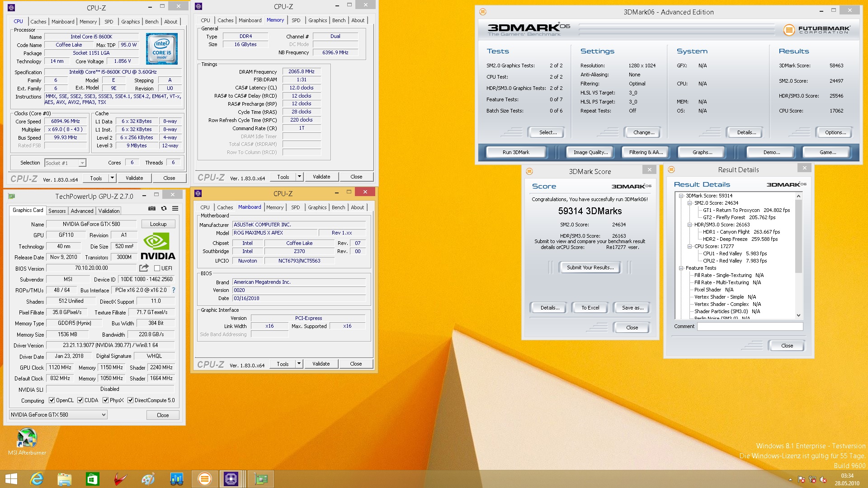Click the Save as button in 3DMark Score
Viewport: 868px width, 488px height.
coord(632,308)
